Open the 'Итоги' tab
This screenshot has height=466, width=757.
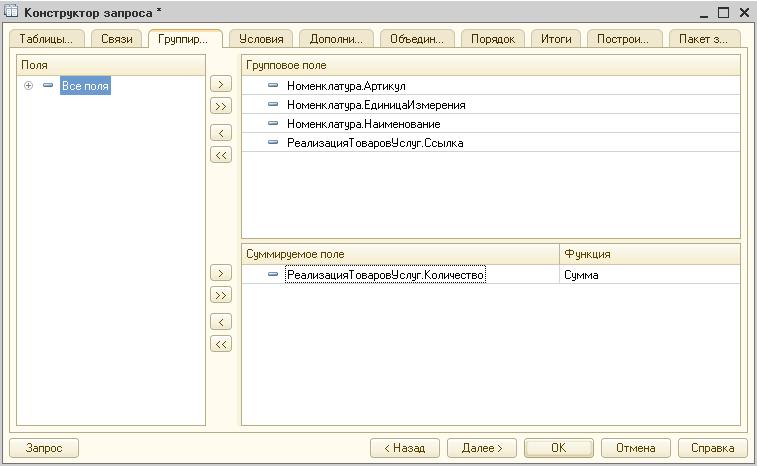555,39
